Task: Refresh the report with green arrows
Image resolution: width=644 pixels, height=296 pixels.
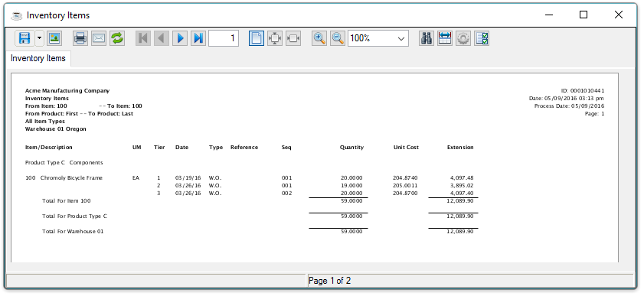Action: click(x=117, y=38)
